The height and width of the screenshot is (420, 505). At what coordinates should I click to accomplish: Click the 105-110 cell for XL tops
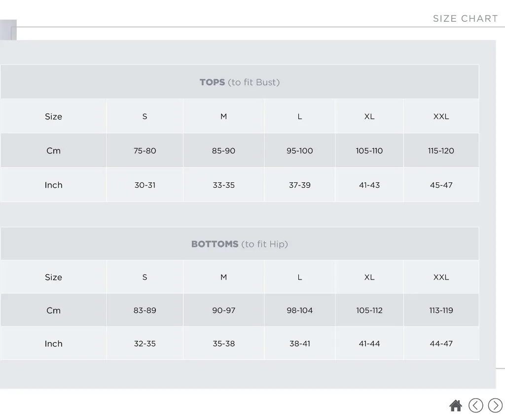(369, 150)
